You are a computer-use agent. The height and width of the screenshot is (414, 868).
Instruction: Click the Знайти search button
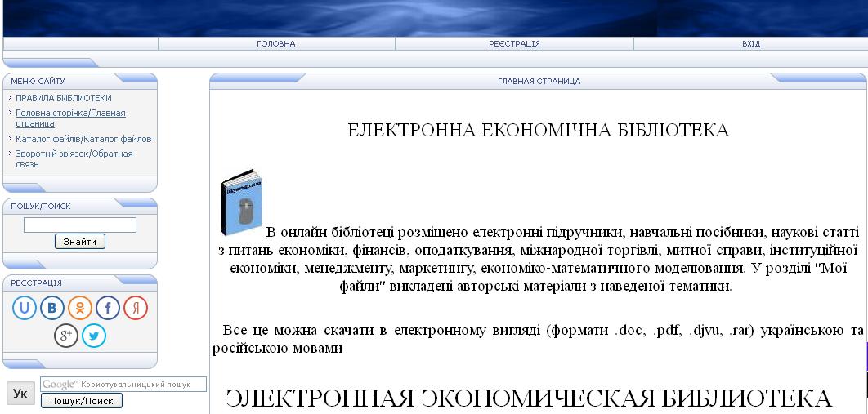coord(80,242)
